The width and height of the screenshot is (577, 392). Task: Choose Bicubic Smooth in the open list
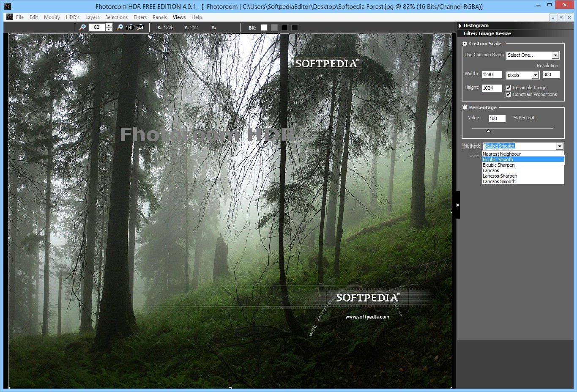point(523,159)
